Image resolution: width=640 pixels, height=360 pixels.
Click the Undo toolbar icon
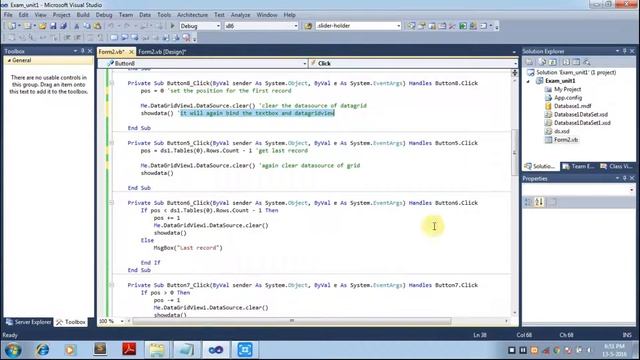coord(111,26)
